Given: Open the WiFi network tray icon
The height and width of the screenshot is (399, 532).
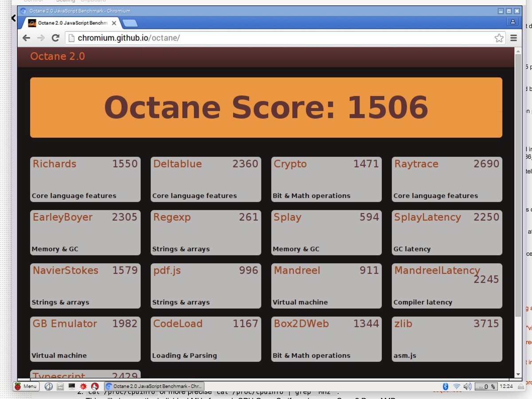Looking at the screenshot, I should tap(457, 387).
